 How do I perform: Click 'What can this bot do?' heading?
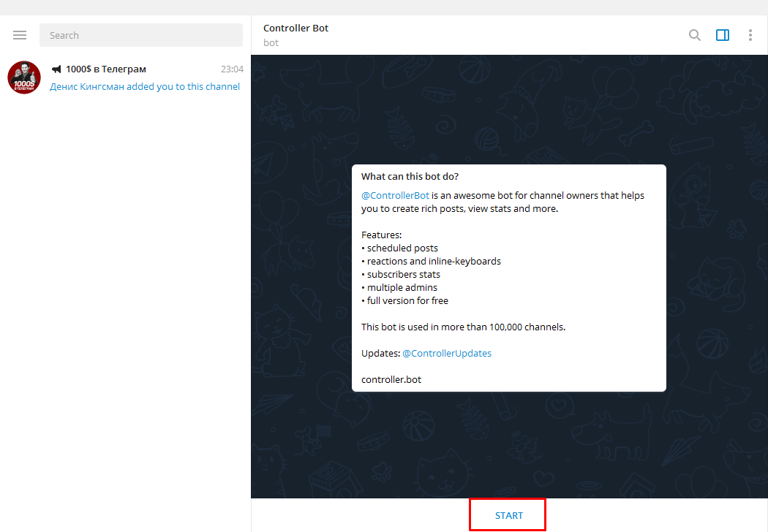[x=410, y=177]
